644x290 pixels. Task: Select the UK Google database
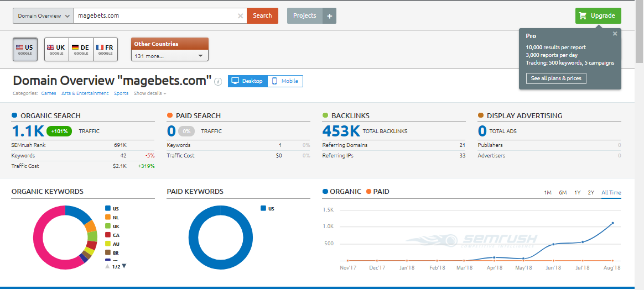point(56,49)
